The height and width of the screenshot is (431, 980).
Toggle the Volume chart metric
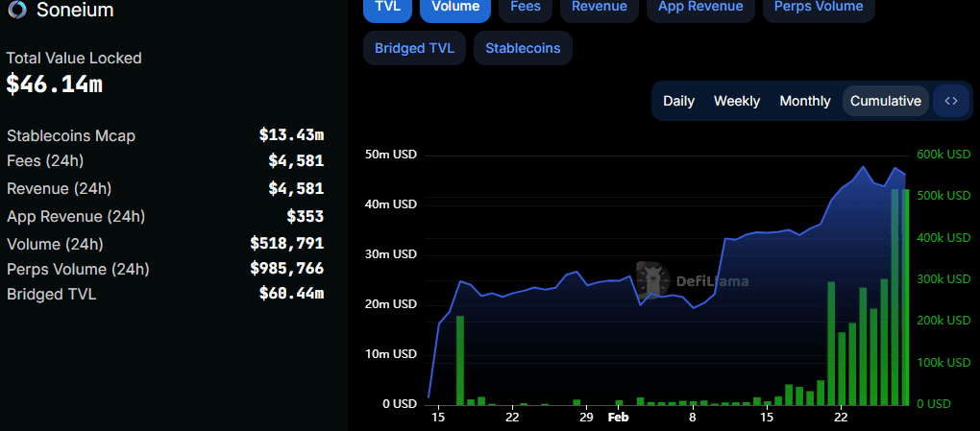(x=455, y=7)
